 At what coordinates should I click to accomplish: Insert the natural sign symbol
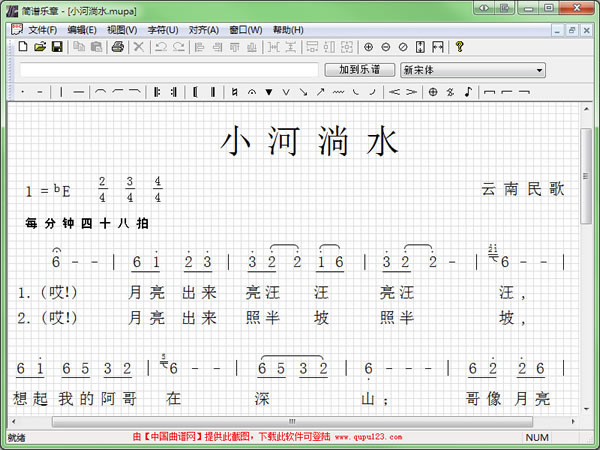coord(234,92)
